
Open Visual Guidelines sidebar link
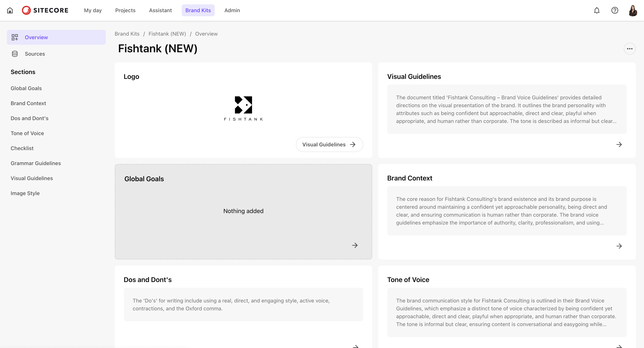[x=32, y=179]
